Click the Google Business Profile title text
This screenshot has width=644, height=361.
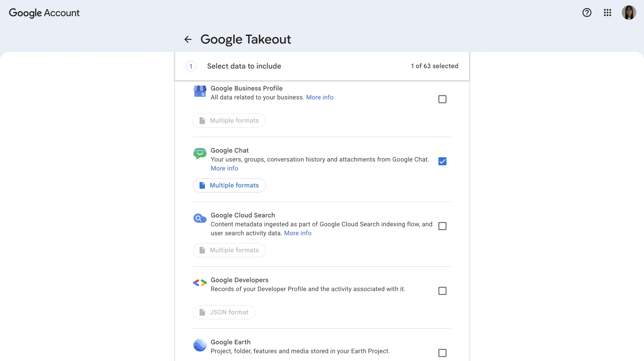pyautogui.click(x=247, y=88)
